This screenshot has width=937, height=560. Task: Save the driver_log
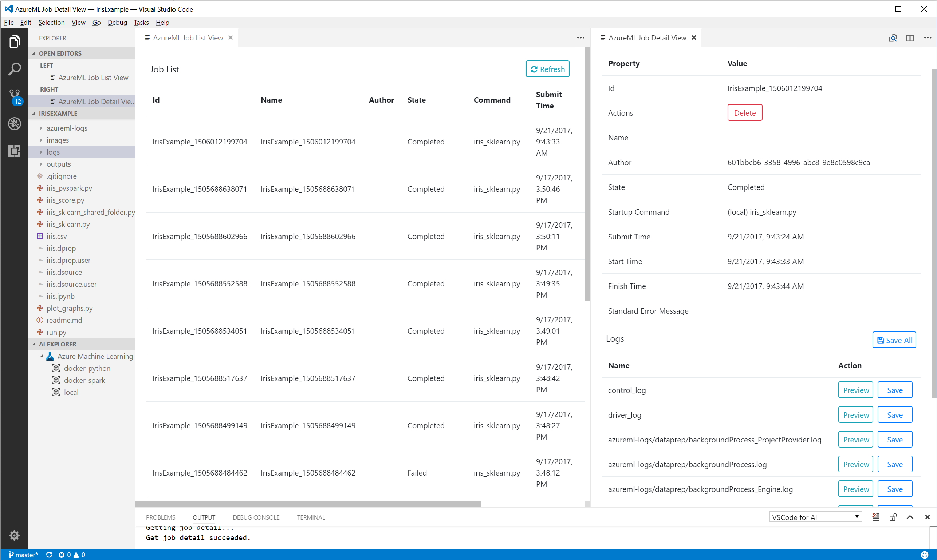[895, 415]
